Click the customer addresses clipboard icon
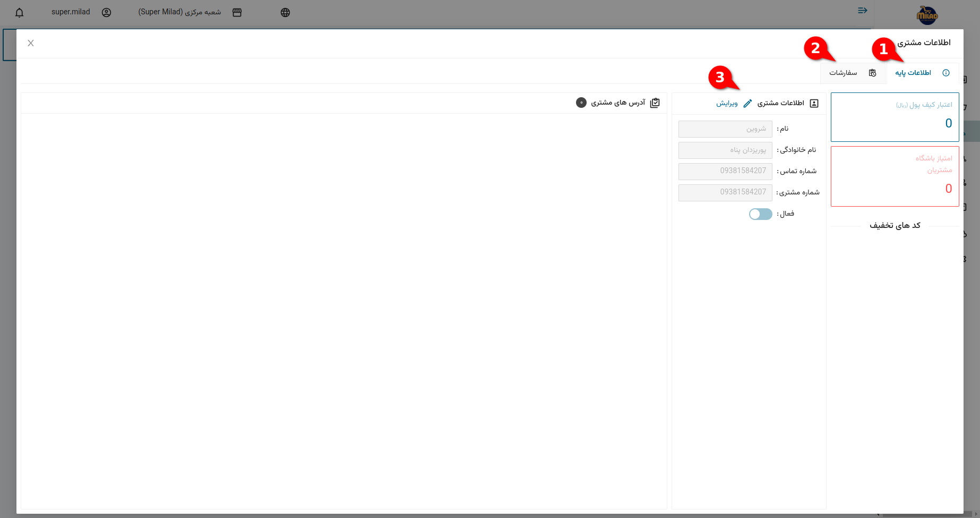The height and width of the screenshot is (518, 980). (x=655, y=103)
